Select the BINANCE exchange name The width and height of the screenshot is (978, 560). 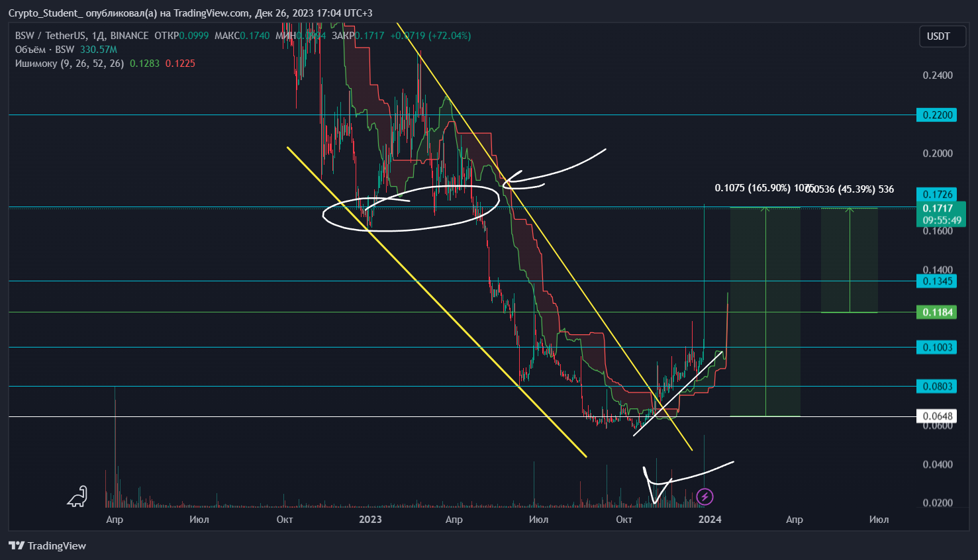tap(130, 36)
